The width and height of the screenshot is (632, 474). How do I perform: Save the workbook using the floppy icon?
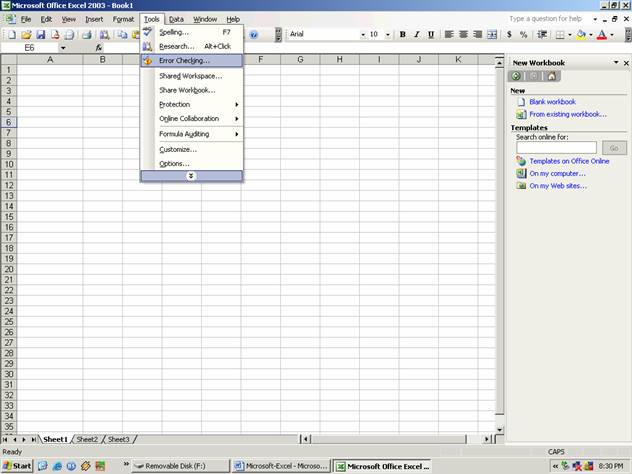41,35
